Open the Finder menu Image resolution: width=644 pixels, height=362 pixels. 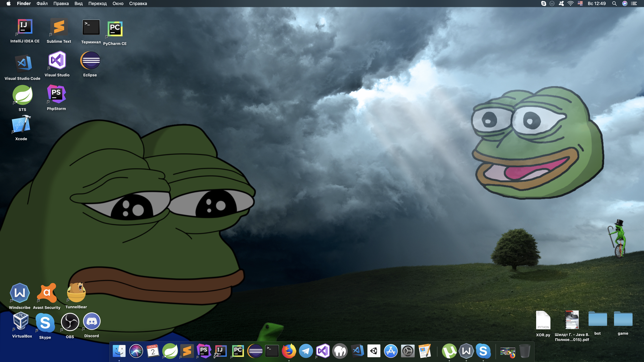click(24, 3)
